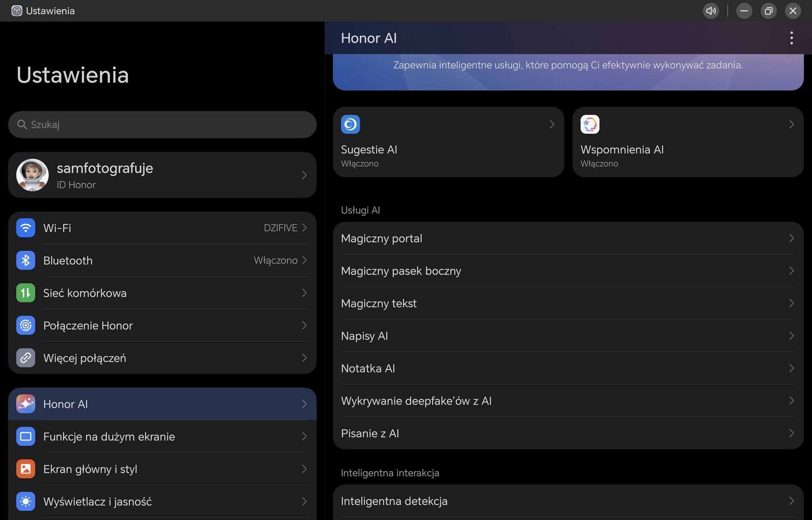
Task: Expand the Notatka AI chevron
Action: coord(791,368)
